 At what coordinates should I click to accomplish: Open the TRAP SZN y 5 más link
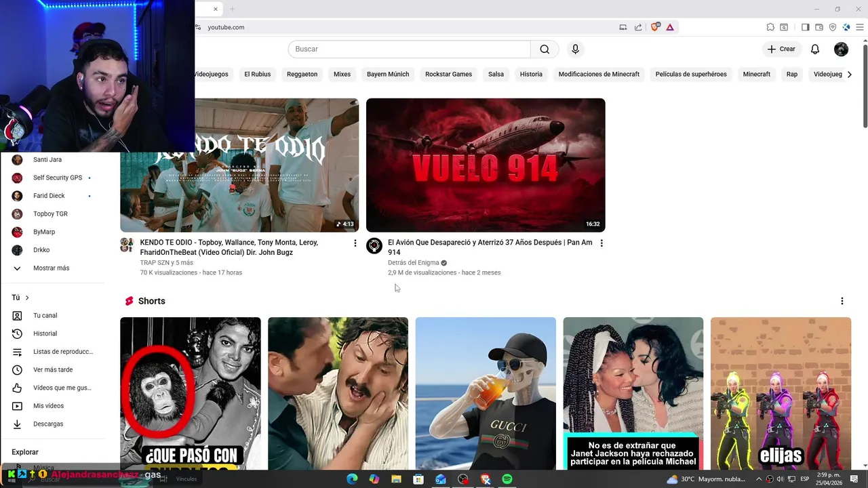click(x=166, y=262)
